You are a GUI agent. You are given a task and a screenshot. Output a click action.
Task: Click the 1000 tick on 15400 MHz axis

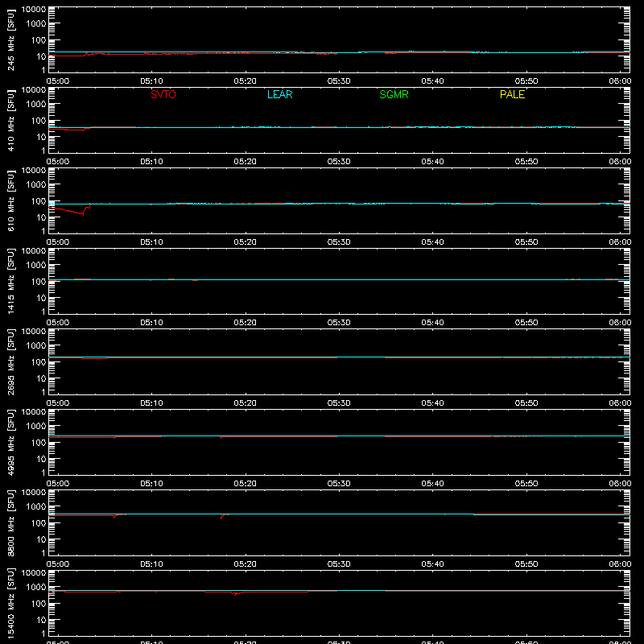pos(36,588)
